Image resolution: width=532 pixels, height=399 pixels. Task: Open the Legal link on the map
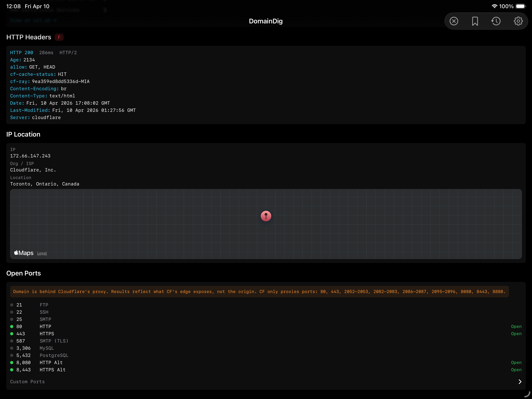tap(42, 253)
